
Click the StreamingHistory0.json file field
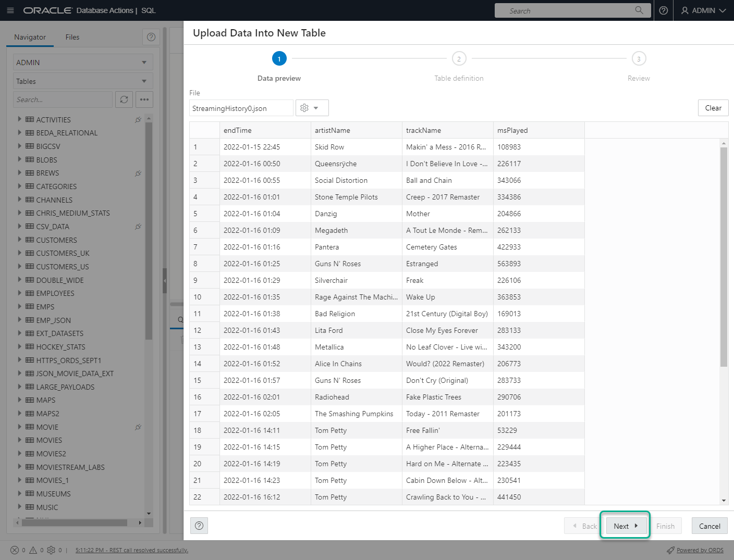pos(241,108)
